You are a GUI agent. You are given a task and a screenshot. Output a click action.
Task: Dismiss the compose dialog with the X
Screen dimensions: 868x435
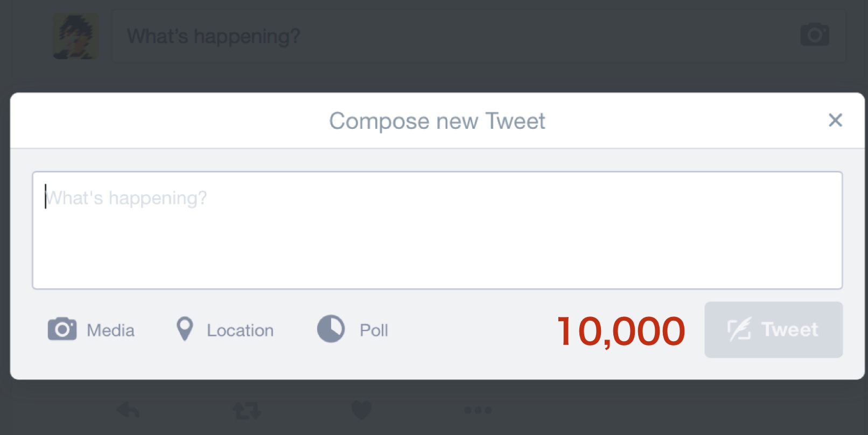tap(835, 120)
